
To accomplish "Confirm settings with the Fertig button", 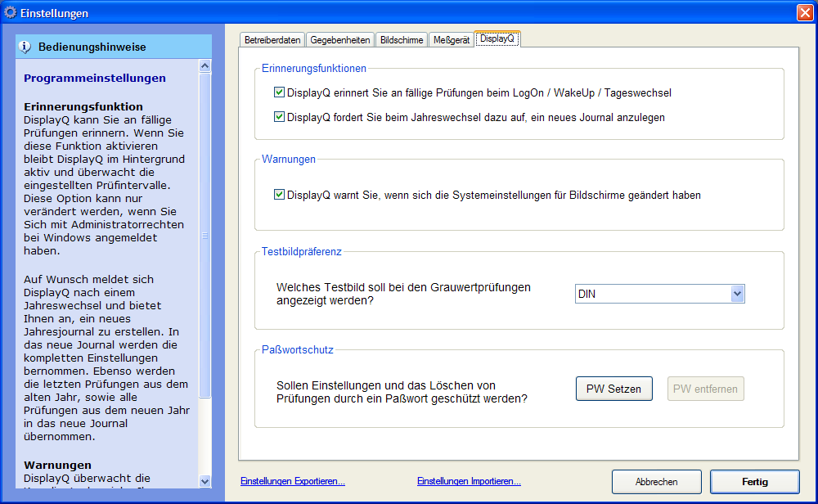I will click(x=755, y=482).
